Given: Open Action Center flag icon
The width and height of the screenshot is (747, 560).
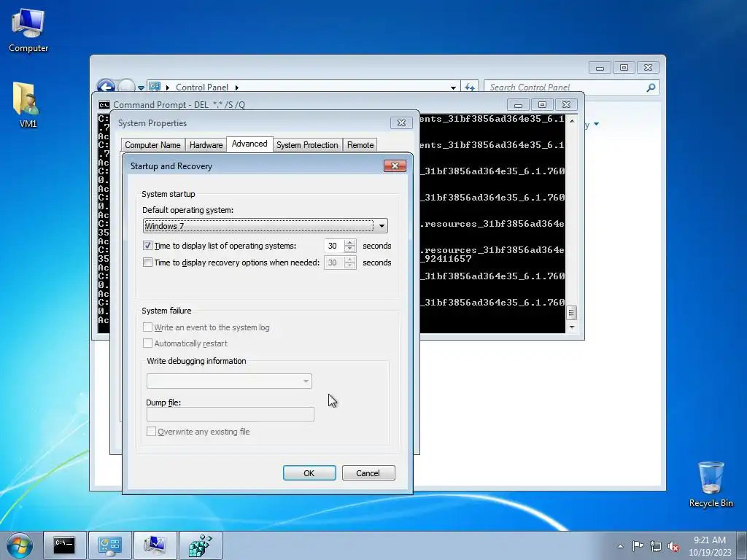Looking at the screenshot, I should click(638, 545).
